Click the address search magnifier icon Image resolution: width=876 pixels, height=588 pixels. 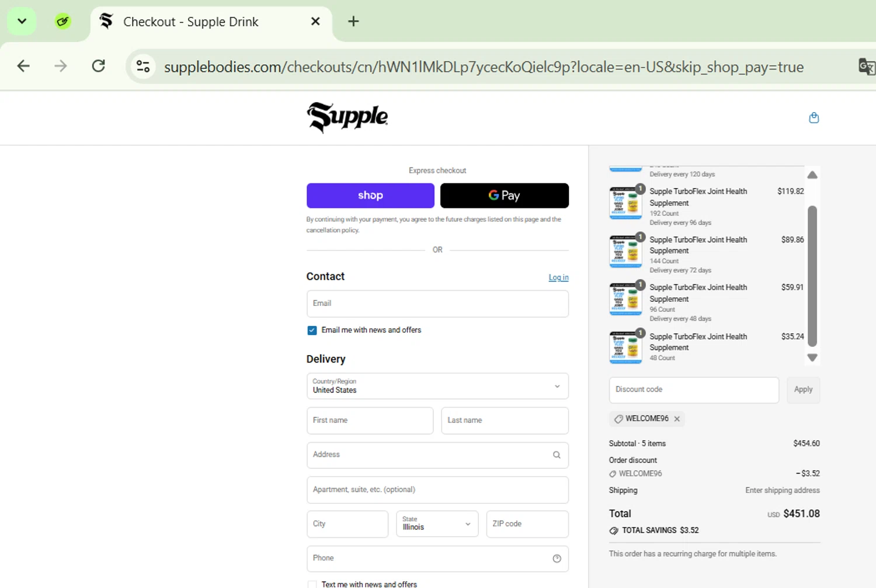[x=557, y=455]
